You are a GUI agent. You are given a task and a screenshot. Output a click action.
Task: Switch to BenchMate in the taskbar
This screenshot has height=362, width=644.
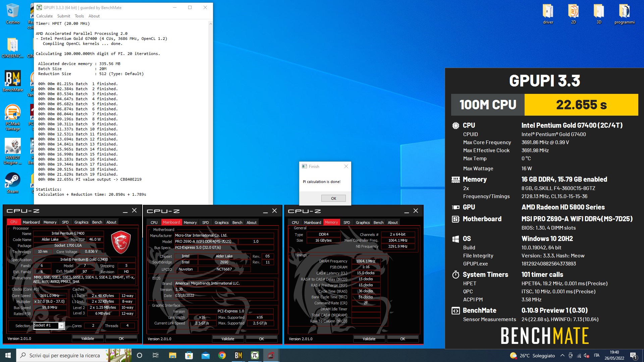click(238, 355)
